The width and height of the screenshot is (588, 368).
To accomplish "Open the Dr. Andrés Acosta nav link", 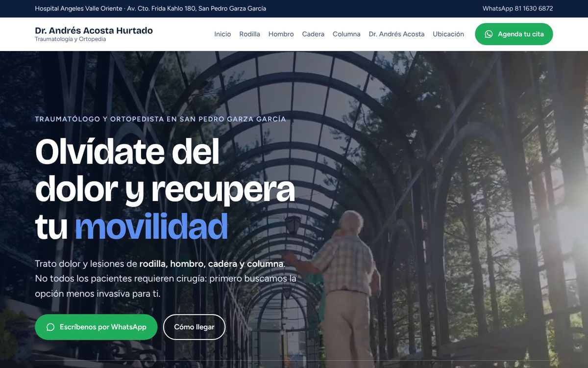I will click(x=396, y=34).
